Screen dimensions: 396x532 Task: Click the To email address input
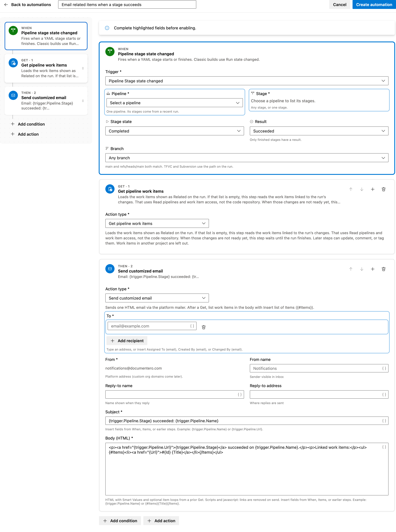pos(152,326)
